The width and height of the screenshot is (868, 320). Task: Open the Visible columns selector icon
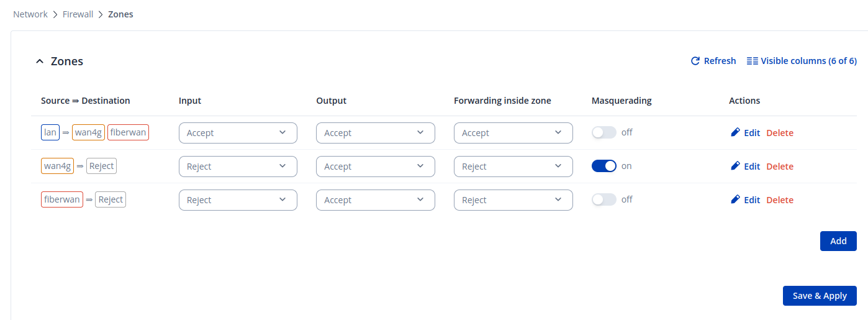click(752, 61)
